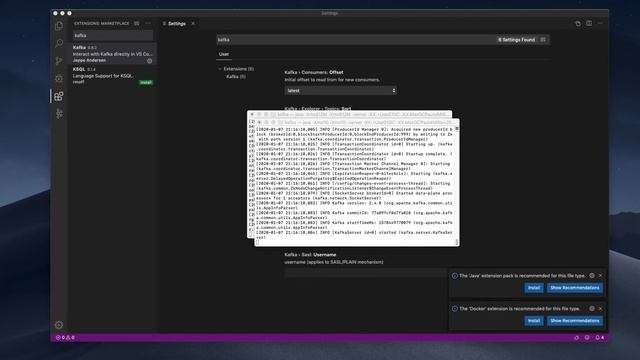Image resolution: width=640 pixels, height=360 pixels.
Task: Click the sync icon in the status bar
Action: [576, 338]
